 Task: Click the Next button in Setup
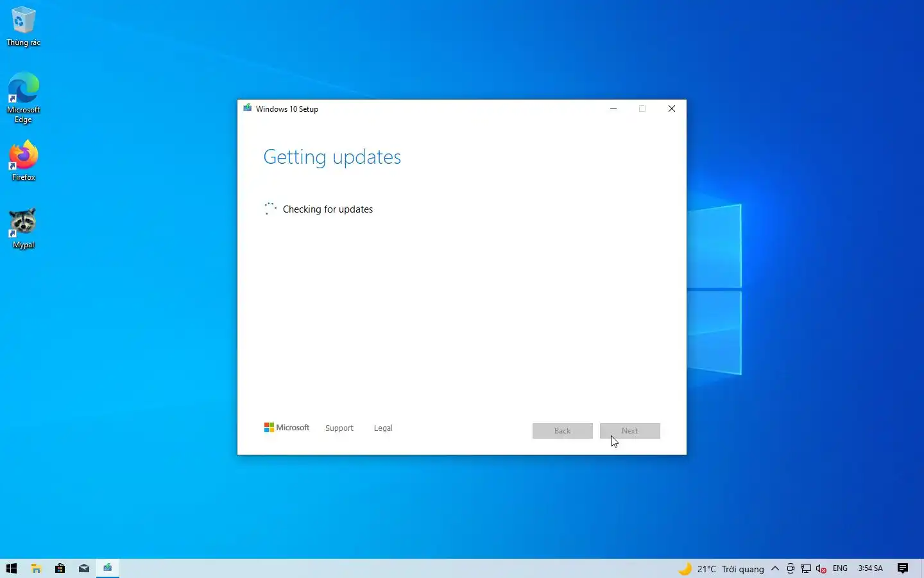630,431
